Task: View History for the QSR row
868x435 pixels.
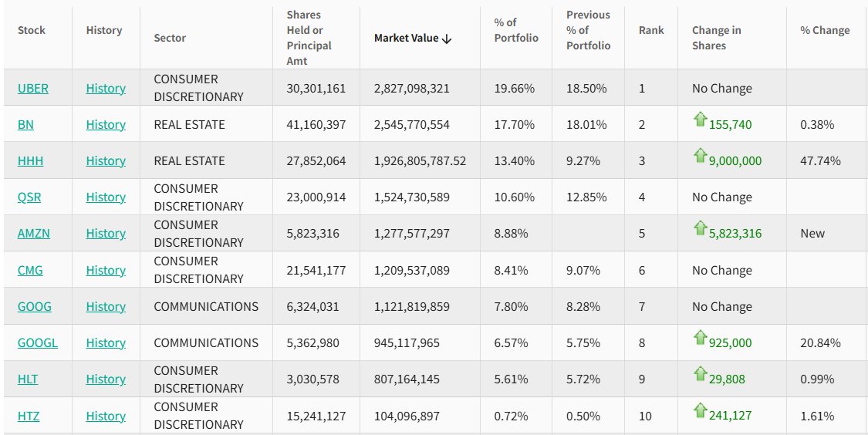Action: 106,197
